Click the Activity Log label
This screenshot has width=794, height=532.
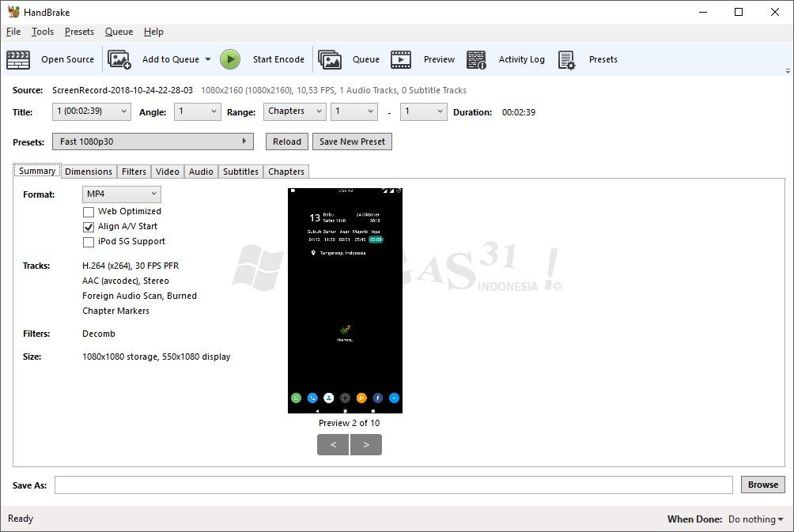coord(522,59)
